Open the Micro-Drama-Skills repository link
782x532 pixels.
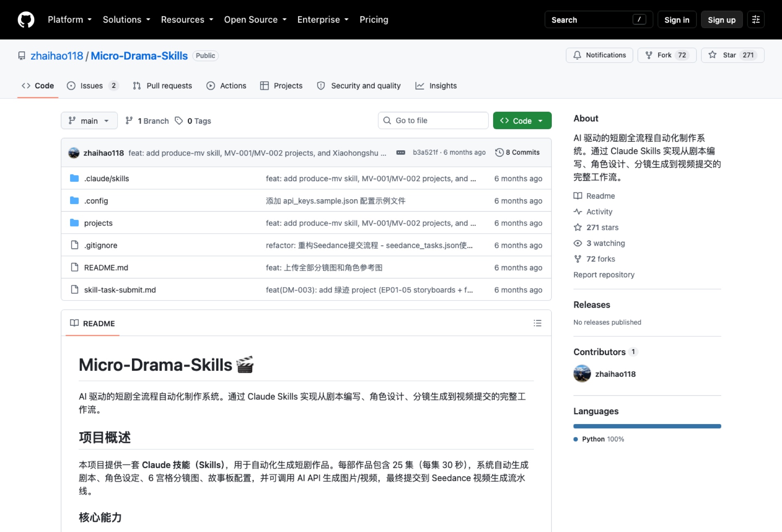click(x=139, y=56)
